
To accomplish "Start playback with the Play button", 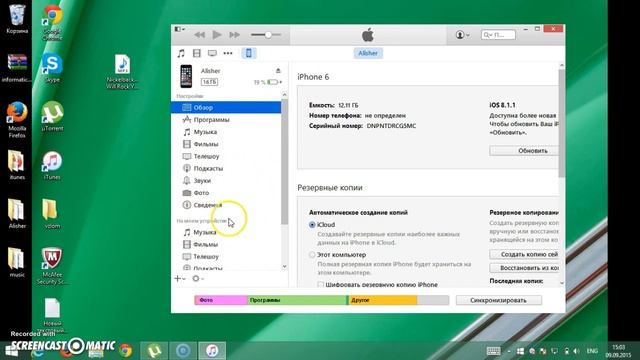I will (x=217, y=35).
